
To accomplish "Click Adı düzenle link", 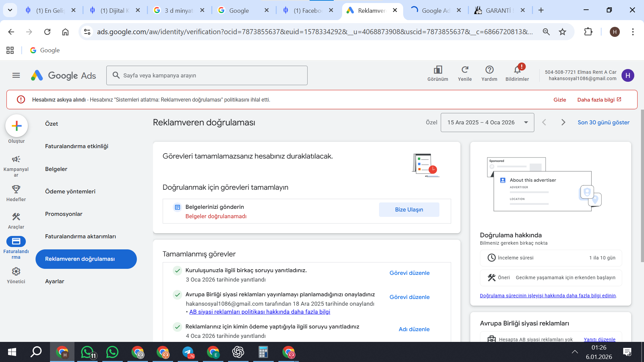I will 414,329.
